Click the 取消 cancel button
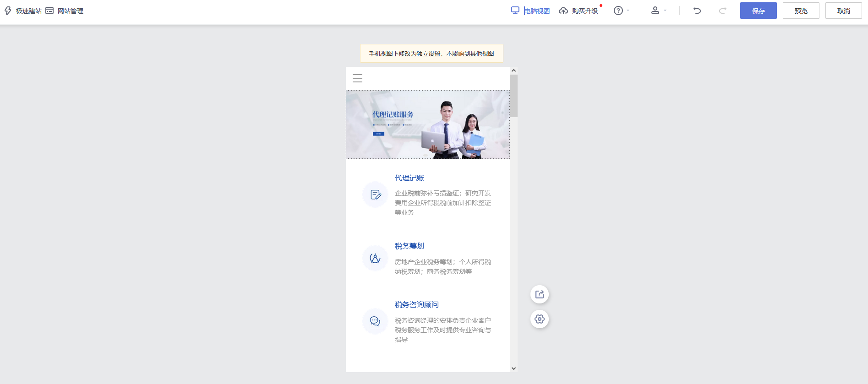 click(x=843, y=11)
